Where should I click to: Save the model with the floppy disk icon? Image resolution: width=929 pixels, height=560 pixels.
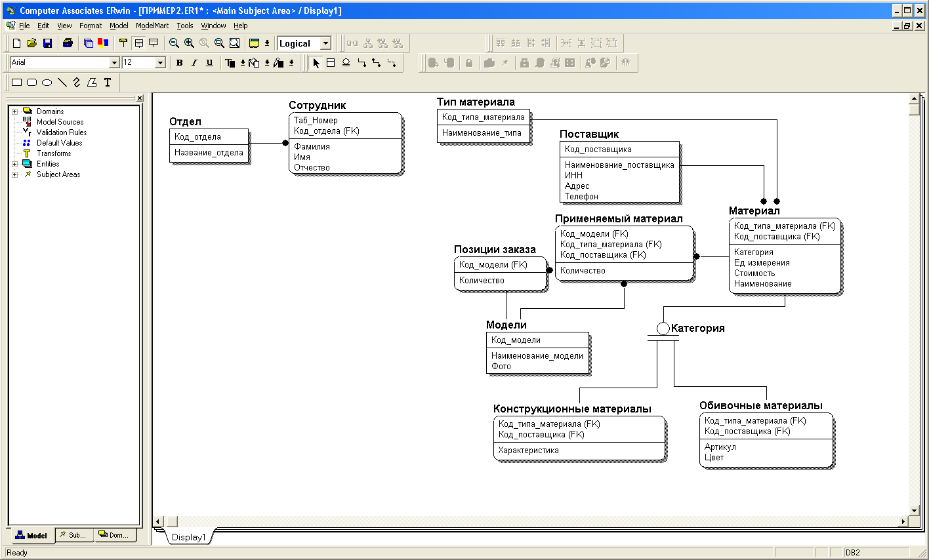point(47,43)
